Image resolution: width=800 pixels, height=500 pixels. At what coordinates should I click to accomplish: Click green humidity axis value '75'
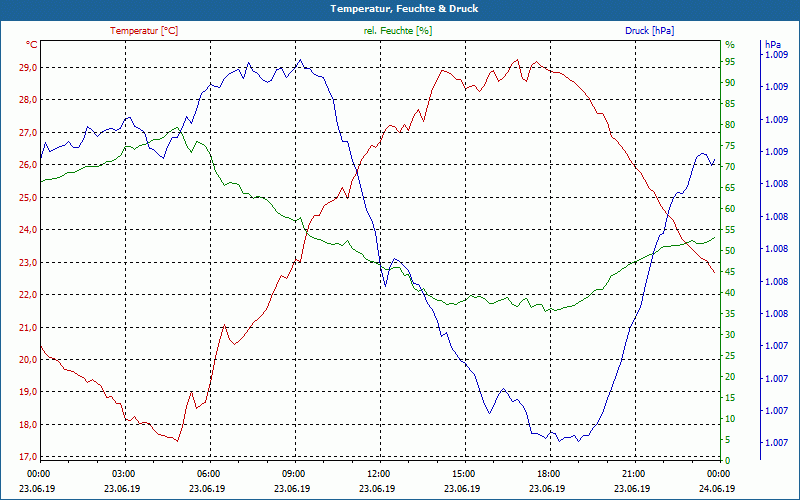pos(730,146)
